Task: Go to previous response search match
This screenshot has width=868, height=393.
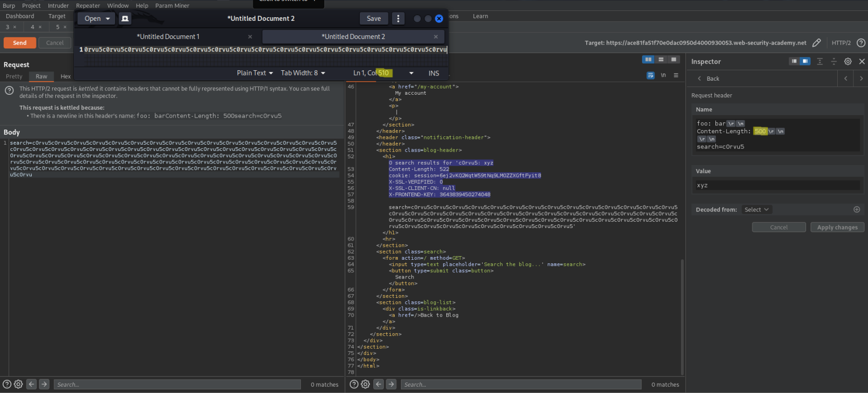Action: coord(379,384)
